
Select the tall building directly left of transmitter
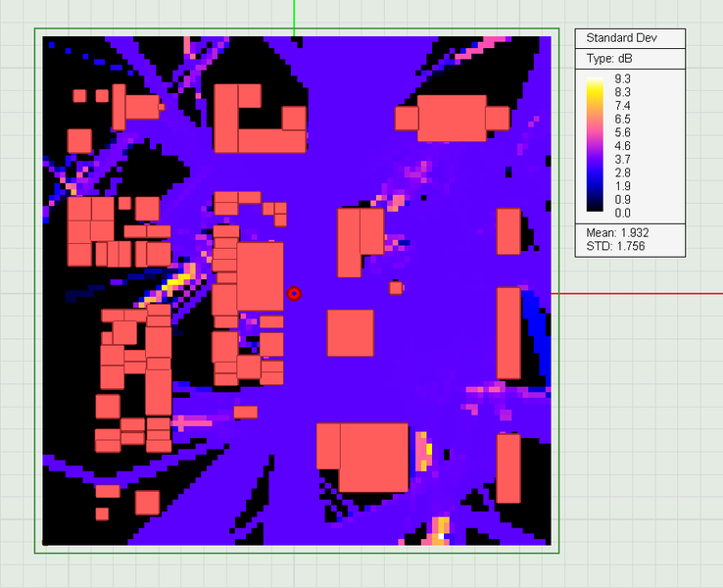(x=260, y=276)
